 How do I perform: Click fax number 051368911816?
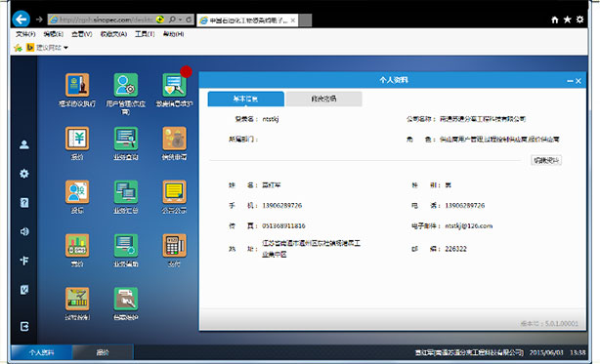[283, 226]
